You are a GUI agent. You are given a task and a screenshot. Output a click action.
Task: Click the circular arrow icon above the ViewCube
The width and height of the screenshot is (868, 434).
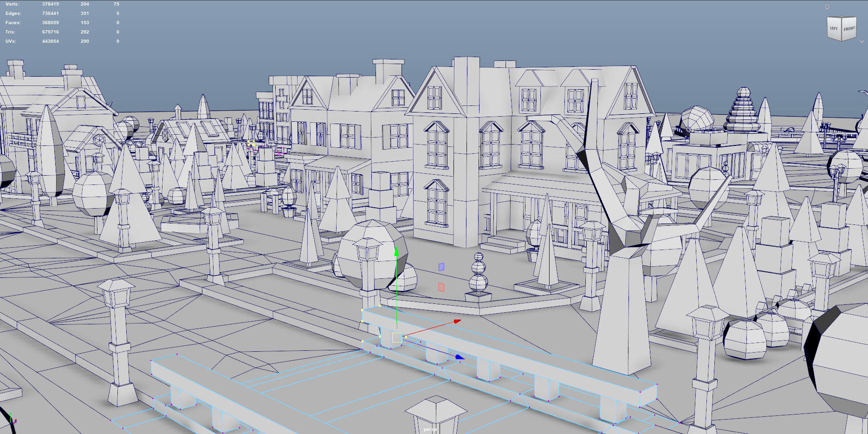click(827, 7)
